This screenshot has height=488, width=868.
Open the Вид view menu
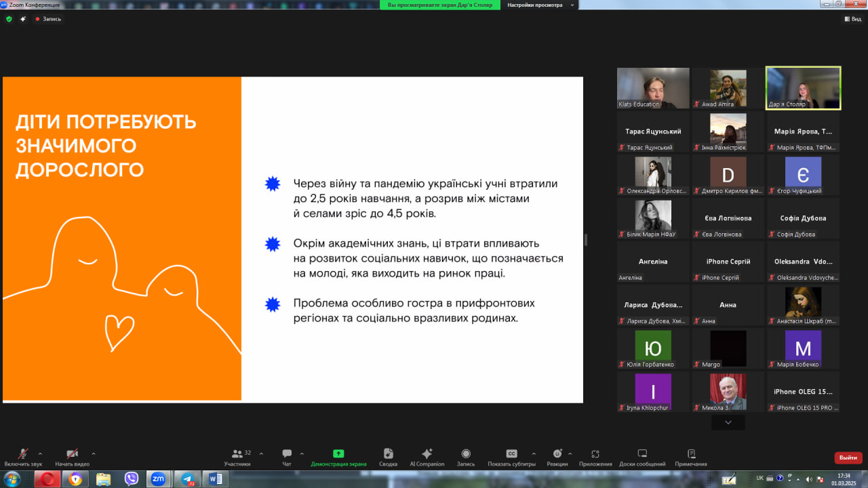pyautogui.click(x=853, y=19)
